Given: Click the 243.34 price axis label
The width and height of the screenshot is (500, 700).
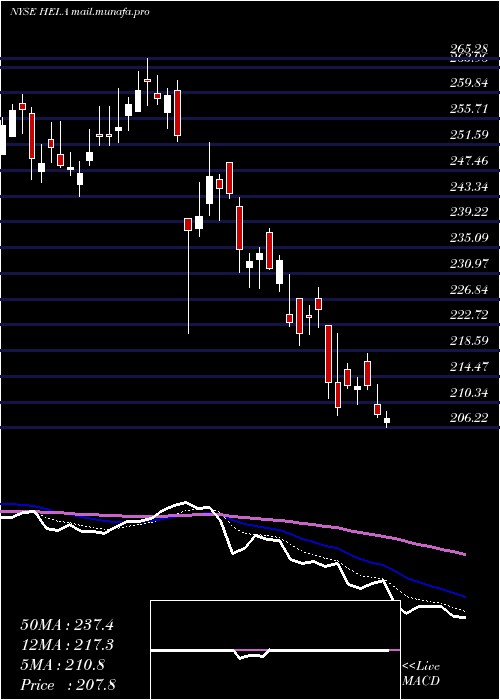Looking at the screenshot, I should [469, 186].
